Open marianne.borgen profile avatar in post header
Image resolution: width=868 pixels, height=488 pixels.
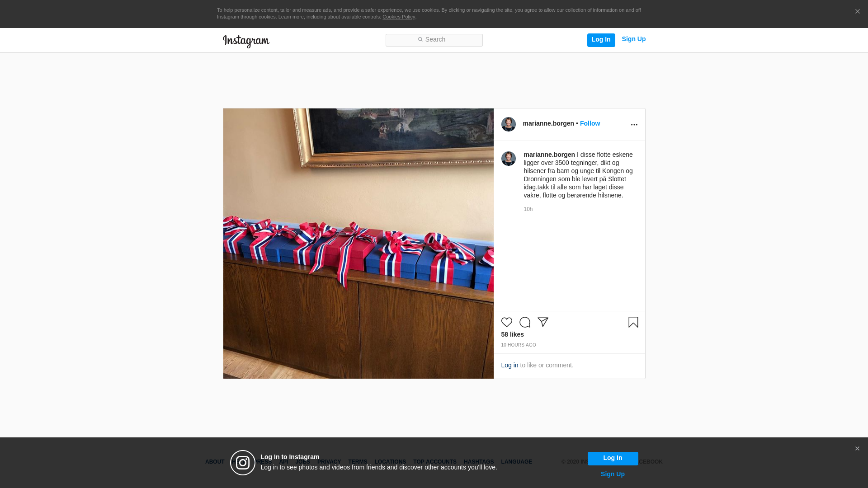[x=509, y=124]
